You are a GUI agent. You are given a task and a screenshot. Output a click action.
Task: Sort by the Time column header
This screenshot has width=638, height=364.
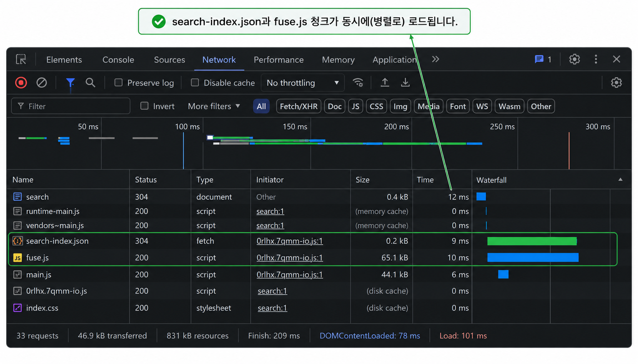[425, 180]
